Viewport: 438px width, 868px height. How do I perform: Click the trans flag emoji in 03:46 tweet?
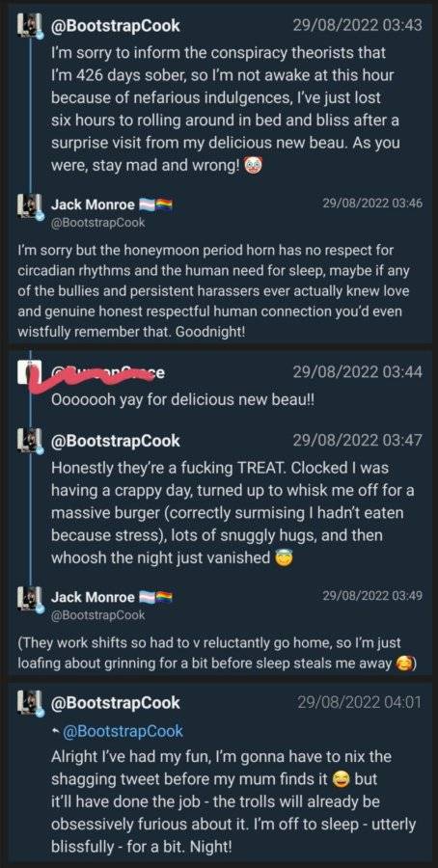147,205
